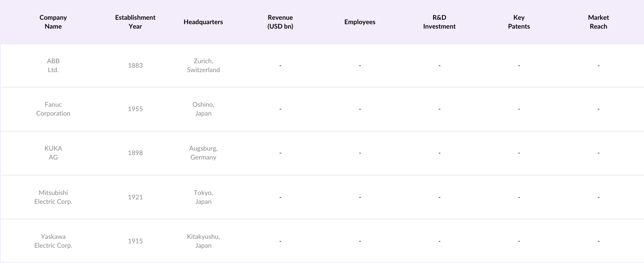
Task: Click the Establishment Year column header
Action: coord(135,22)
